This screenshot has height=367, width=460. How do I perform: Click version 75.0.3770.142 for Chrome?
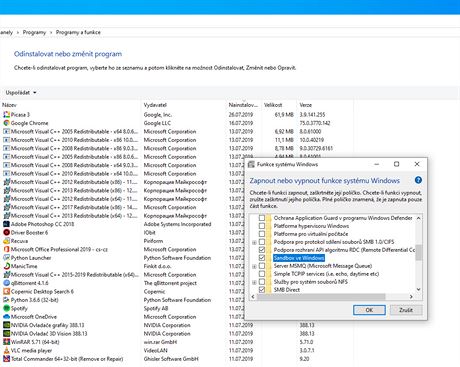click(x=315, y=123)
